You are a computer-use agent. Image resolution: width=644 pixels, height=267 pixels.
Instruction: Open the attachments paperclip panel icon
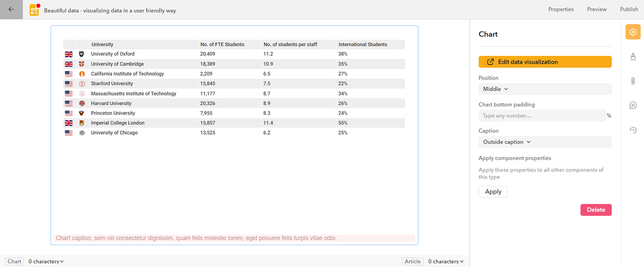click(x=633, y=81)
